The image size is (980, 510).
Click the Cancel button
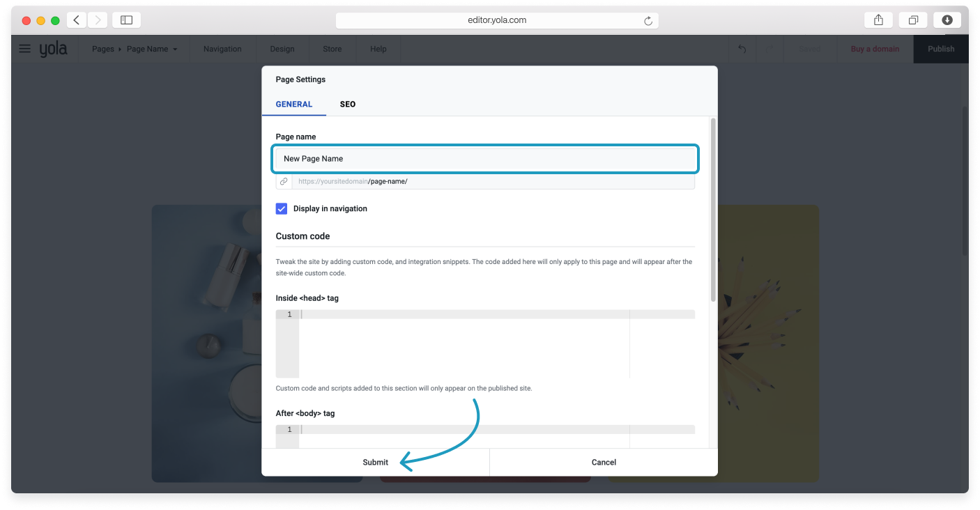coord(604,462)
